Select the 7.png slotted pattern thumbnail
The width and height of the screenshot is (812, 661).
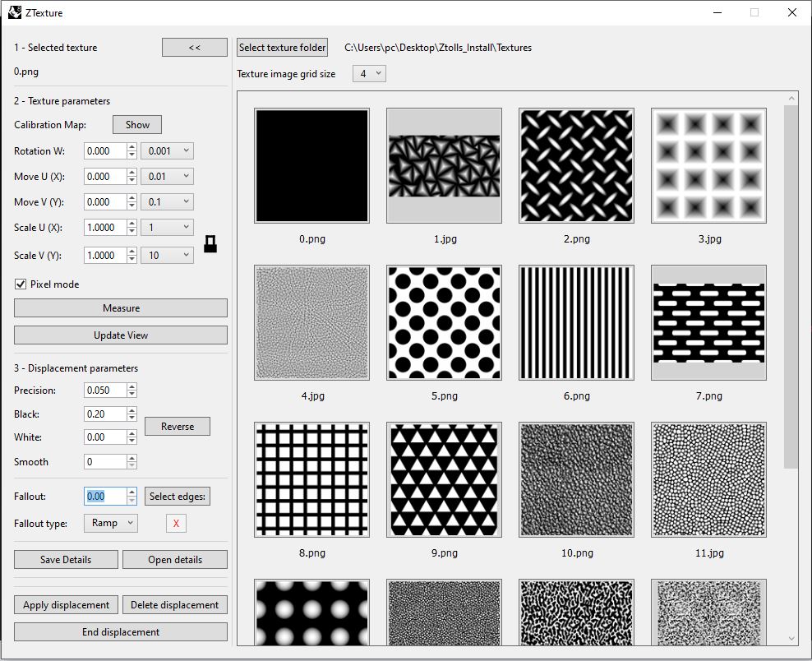pos(709,323)
